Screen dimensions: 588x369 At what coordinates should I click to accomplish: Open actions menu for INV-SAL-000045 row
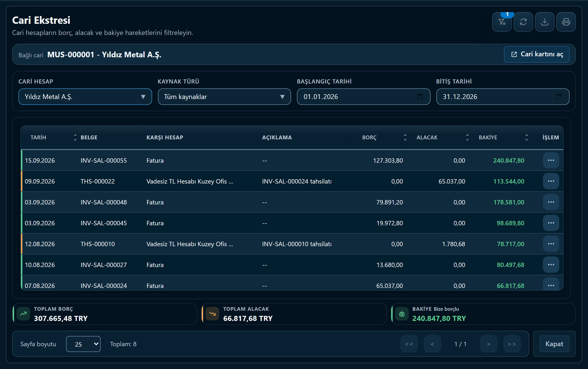coord(551,223)
